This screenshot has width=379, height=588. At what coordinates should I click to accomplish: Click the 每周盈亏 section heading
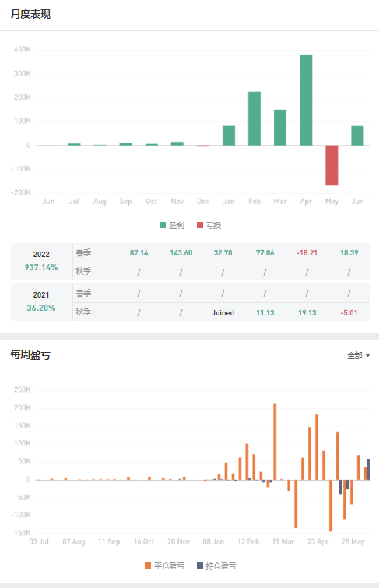(30, 355)
